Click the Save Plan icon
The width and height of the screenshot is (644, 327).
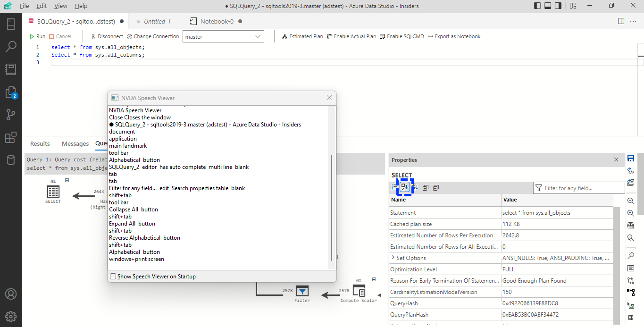pos(631,159)
